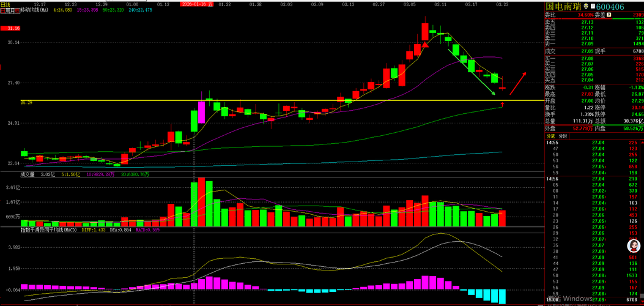Open the 指数平滑异同平均线(MACD) indicator label

(49, 230)
